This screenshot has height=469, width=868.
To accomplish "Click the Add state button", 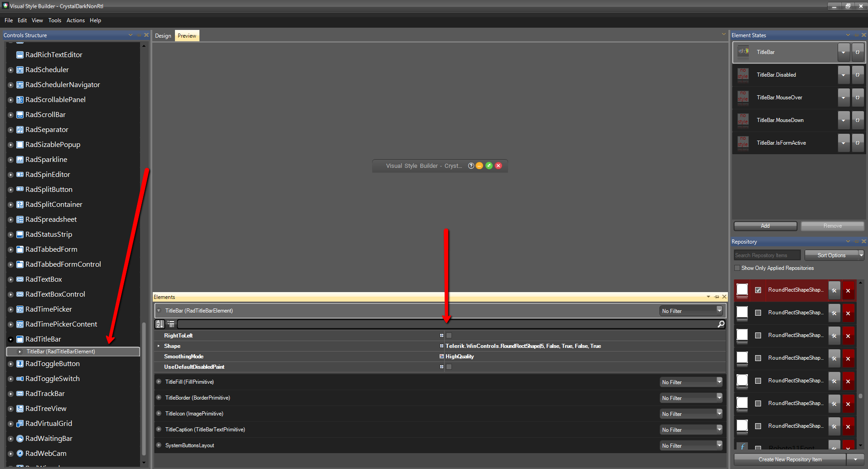I will (x=765, y=226).
